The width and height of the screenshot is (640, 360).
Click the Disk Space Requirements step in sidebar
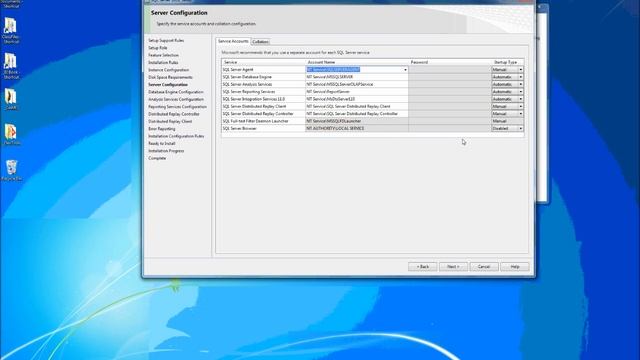tap(170, 78)
